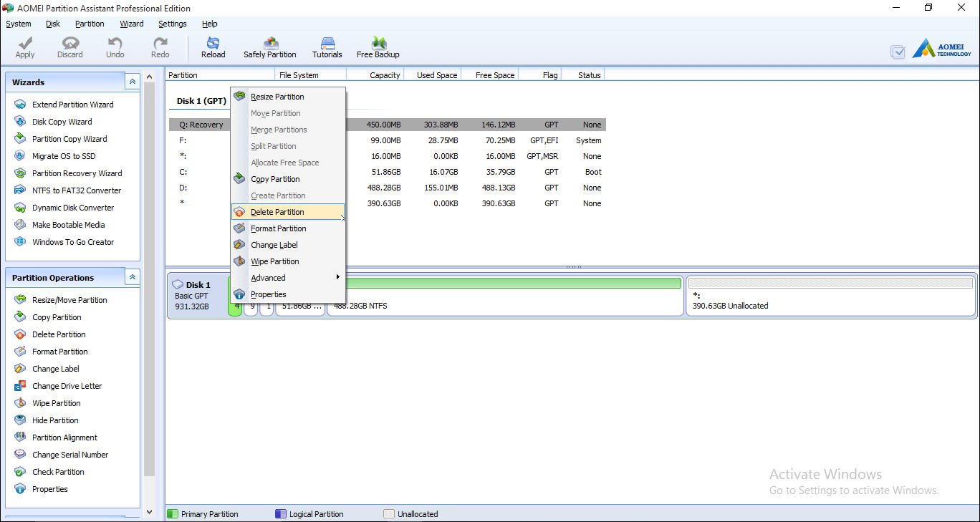The height and width of the screenshot is (522, 980).
Task: Select Change Drive Letter in the sidebar
Action: 58,386
